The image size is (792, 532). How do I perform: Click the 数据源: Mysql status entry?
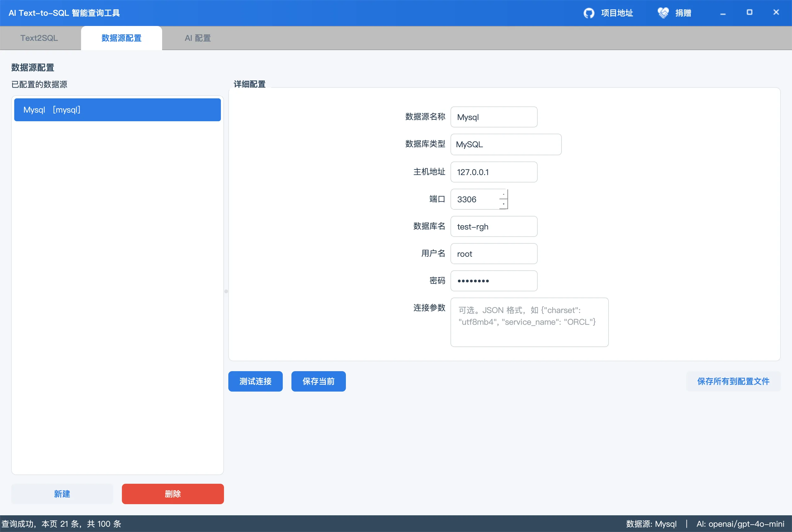[x=651, y=524]
